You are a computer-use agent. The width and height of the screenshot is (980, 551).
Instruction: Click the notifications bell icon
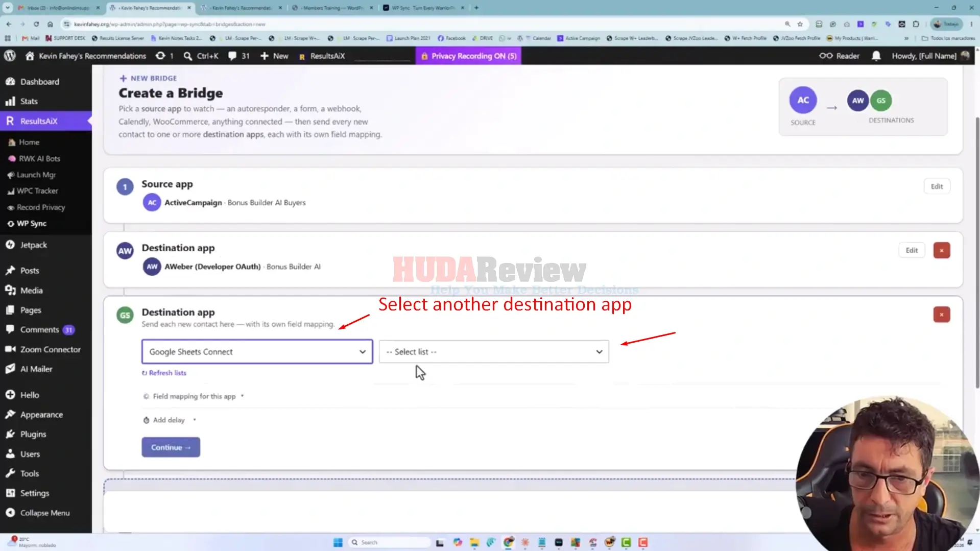click(876, 56)
